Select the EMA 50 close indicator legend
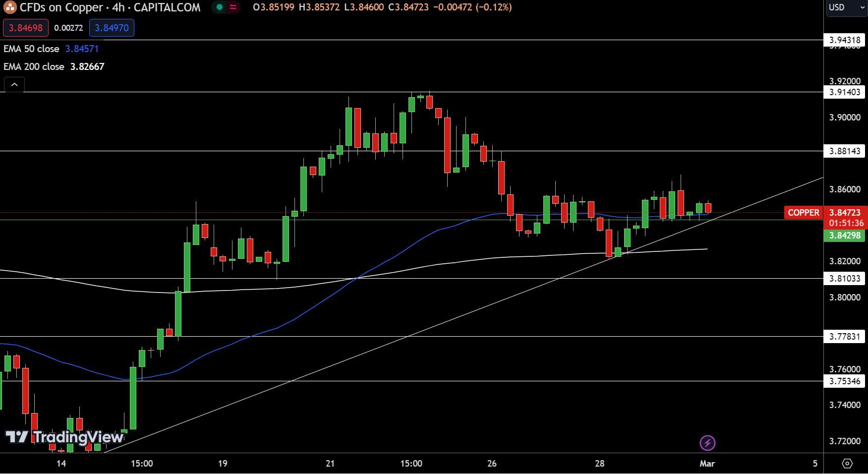The width and height of the screenshot is (868, 475). click(x=32, y=49)
